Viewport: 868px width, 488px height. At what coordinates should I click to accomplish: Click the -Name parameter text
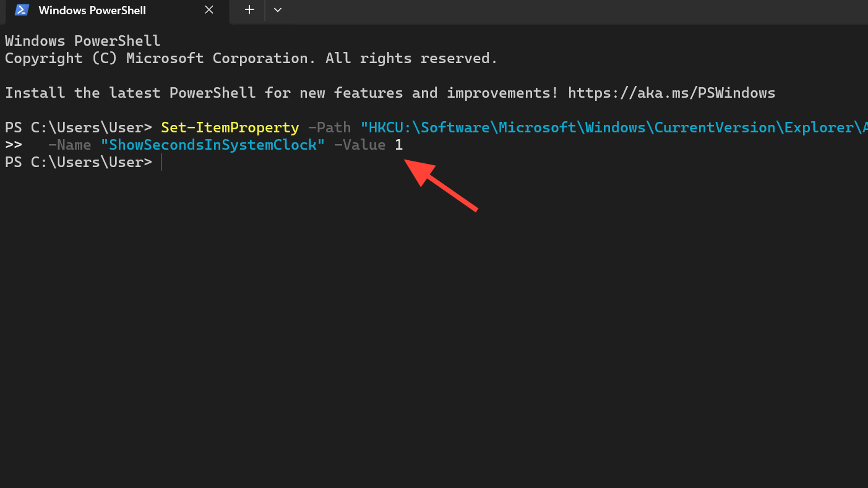pos(69,145)
